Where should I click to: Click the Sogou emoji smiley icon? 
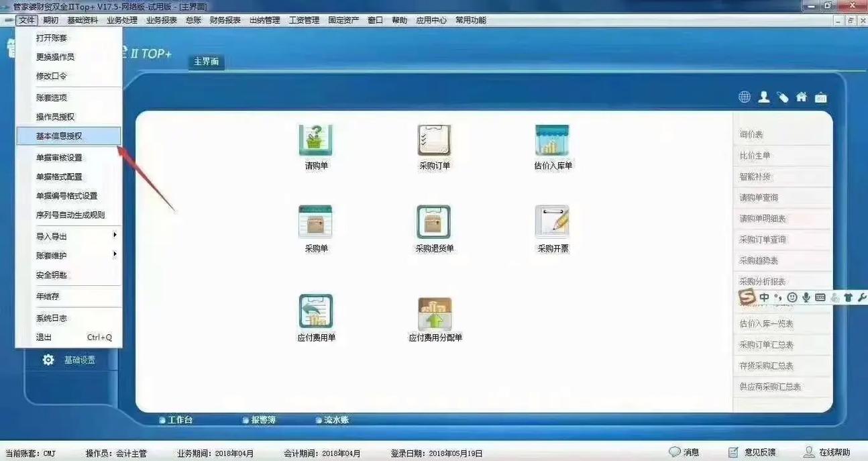coord(792,297)
